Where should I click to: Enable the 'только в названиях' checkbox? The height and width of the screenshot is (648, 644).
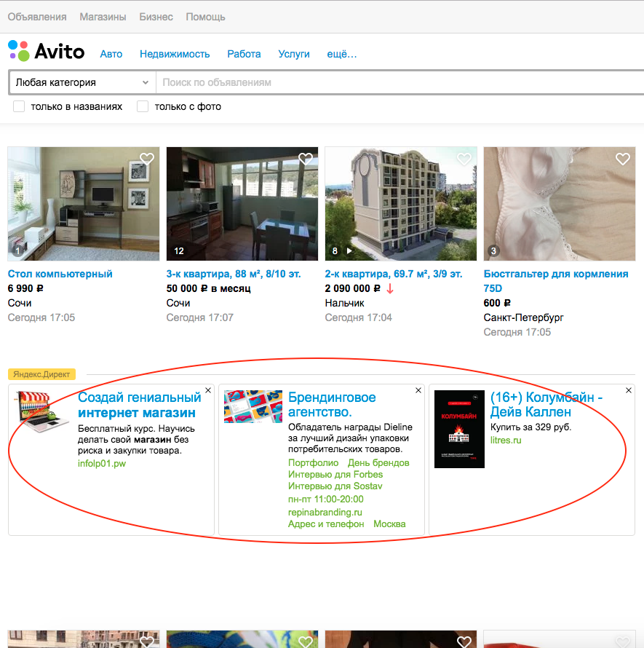click(x=20, y=106)
